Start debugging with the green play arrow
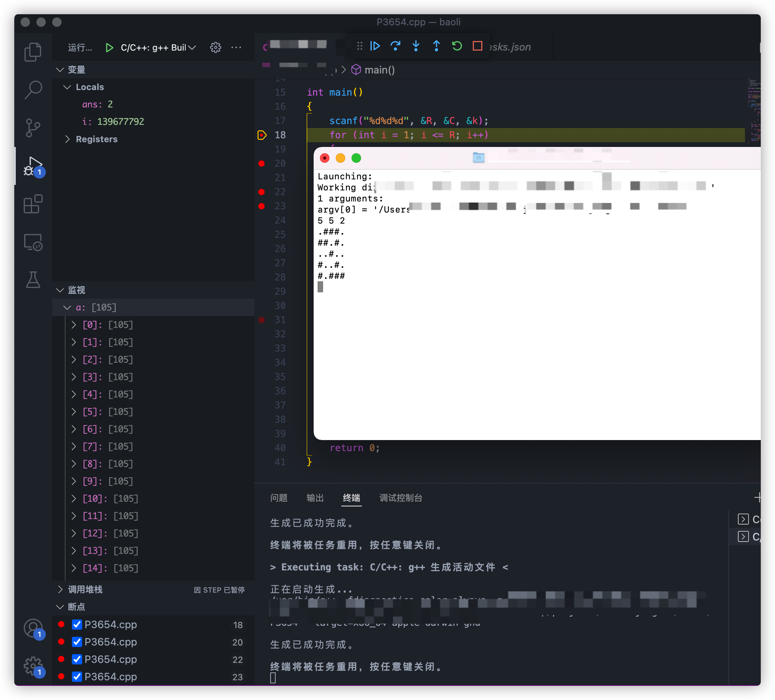 [x=109, y=48]
